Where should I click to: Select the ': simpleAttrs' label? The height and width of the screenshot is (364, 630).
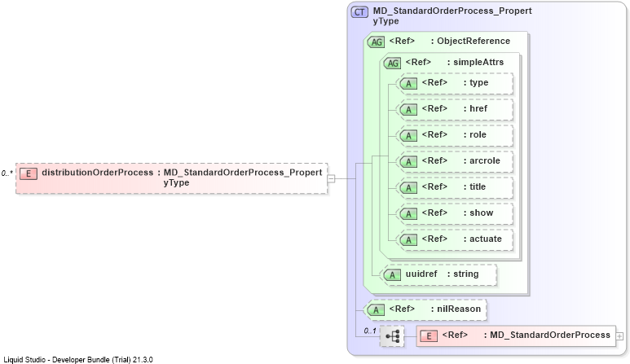(x=475, y=62)
